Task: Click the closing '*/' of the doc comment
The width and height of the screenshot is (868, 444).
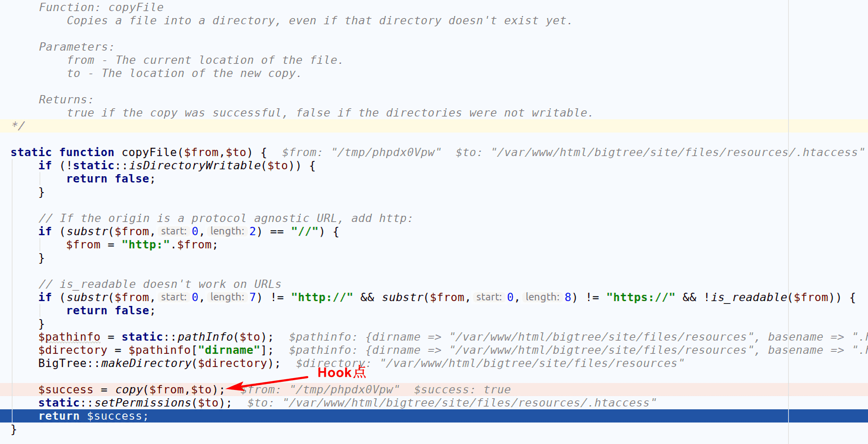Action: (x=18, y=126)
